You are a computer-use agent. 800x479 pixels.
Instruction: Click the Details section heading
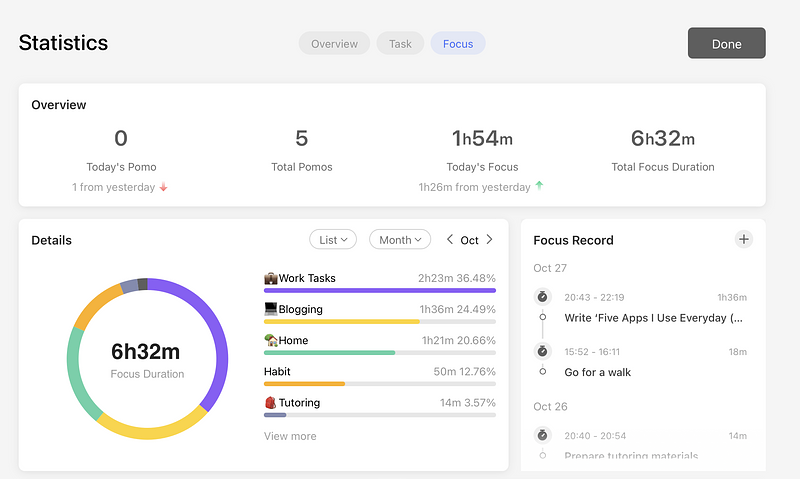[x=52, y=240]
